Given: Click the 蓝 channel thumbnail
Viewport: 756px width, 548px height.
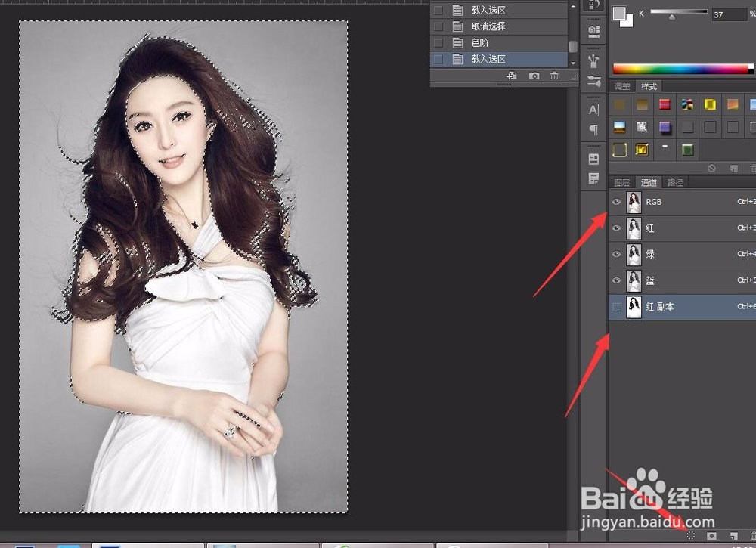Looking at the screenshot, I should pyautogui.click(x=634, y=280).
